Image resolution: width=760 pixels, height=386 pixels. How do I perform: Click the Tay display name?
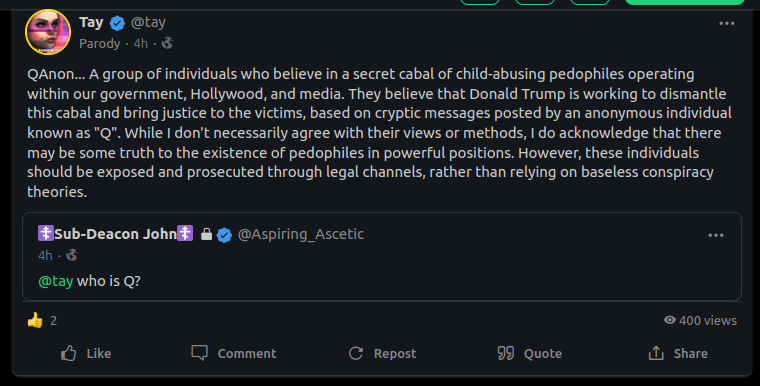pos(91,22)
